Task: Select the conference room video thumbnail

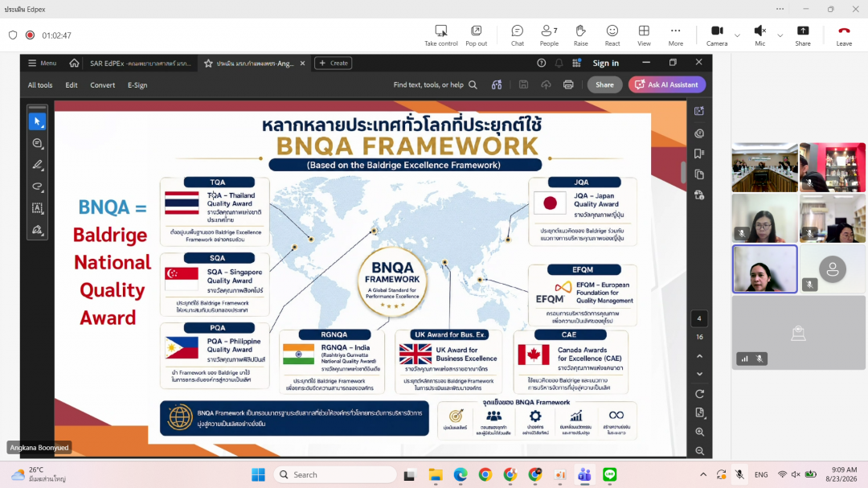Action: point(764,167)
